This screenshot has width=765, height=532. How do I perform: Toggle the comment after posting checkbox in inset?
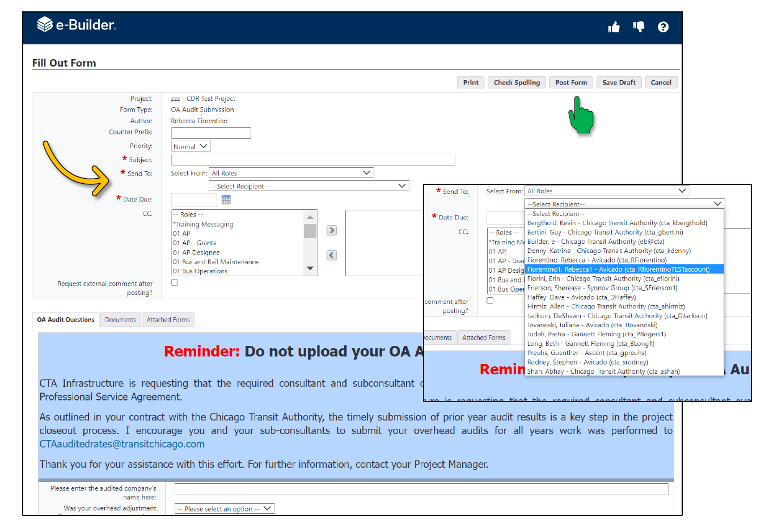coord(490,301)
